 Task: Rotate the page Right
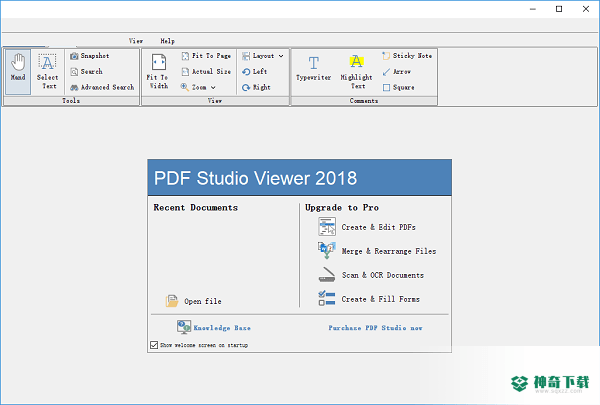click(x=256, y=87)
